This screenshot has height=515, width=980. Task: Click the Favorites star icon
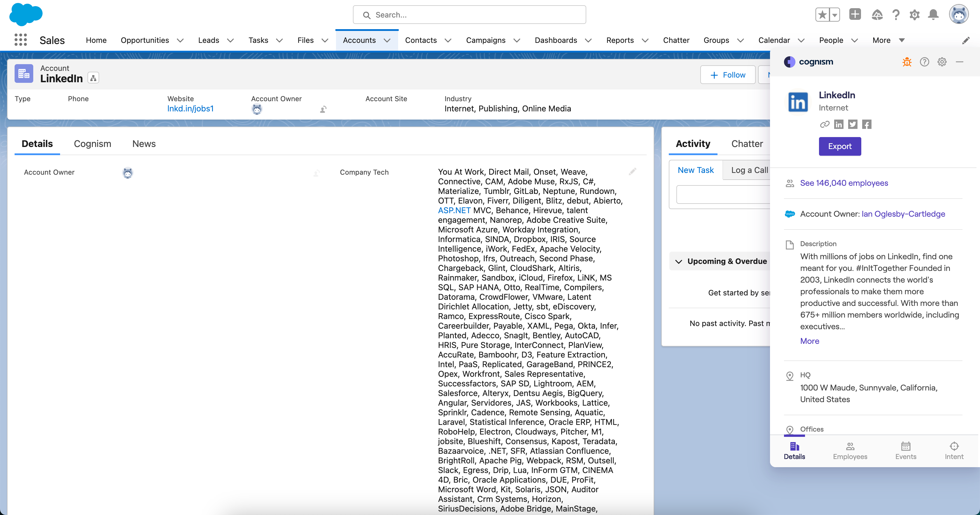pos(822,15)
